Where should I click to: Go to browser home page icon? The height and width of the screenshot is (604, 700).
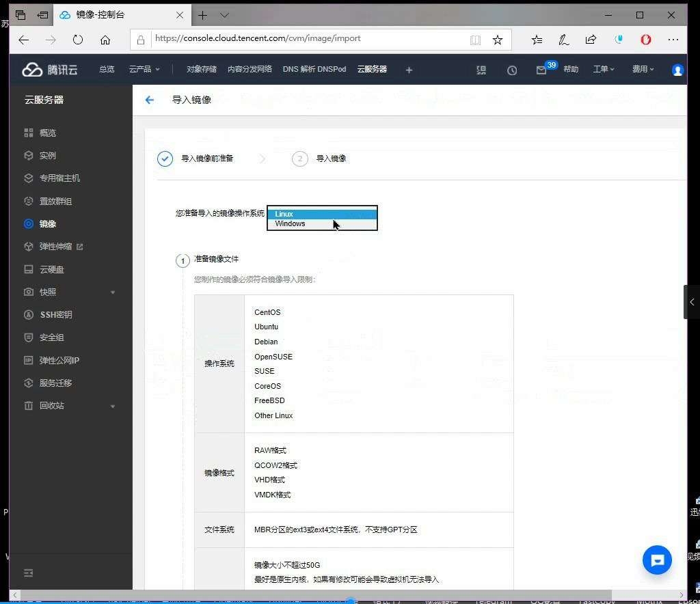(x=105, y=40)
